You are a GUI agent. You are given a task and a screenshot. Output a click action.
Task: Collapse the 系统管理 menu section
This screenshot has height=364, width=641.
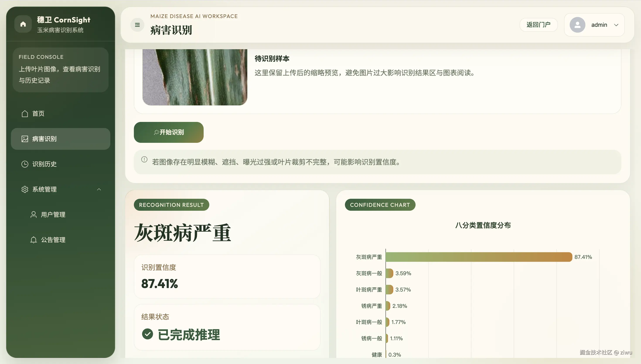click(x=99, y=189)
